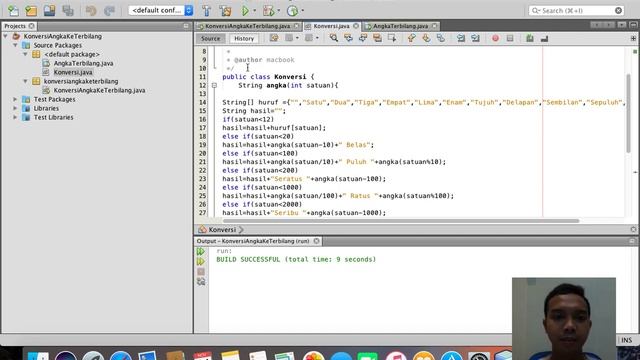
Task: Click the INS insert mode indicator
Action: (627, 340)
